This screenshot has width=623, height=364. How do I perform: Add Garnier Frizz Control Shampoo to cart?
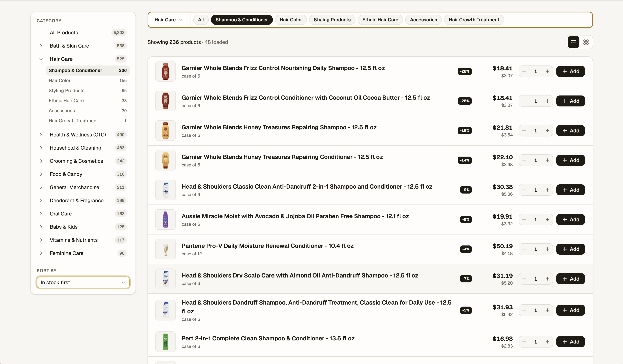coord(571,71)
